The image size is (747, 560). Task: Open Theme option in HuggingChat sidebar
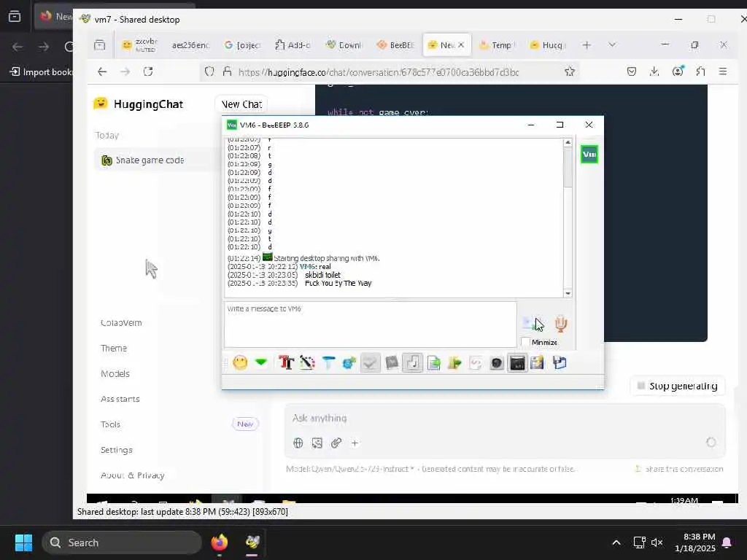[x=114, y=348]
